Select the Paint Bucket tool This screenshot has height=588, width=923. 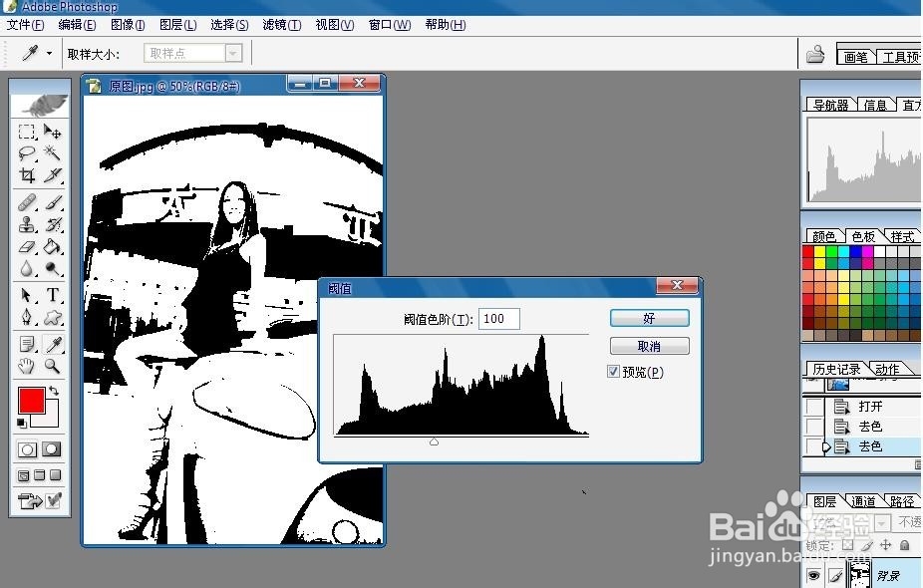point(53,246)
